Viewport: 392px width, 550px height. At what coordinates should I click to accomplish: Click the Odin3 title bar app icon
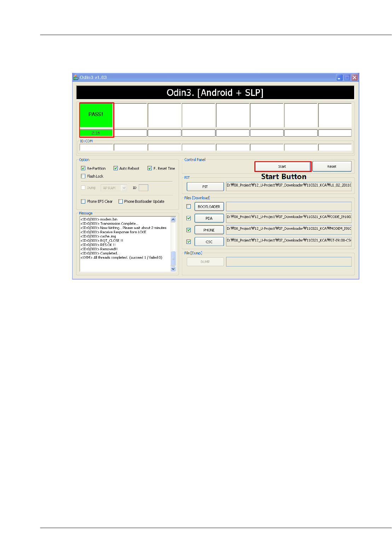pos(75,77)
